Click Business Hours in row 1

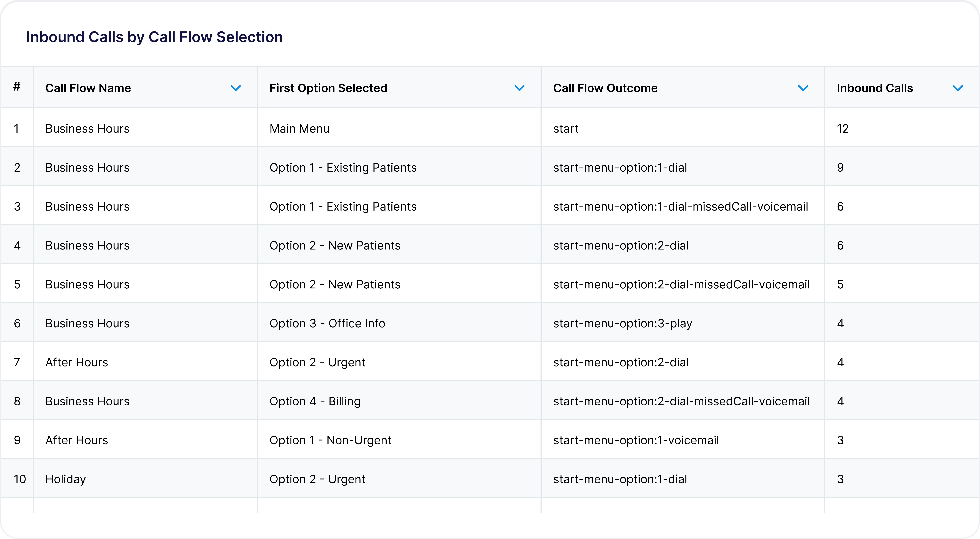87,129
